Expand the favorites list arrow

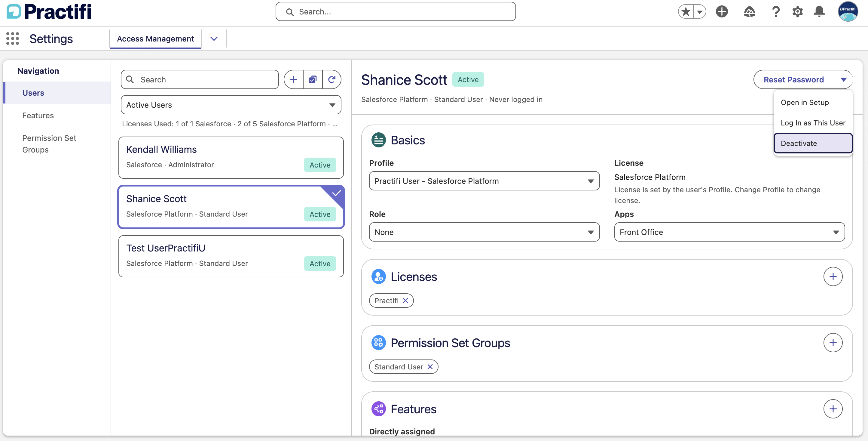[x=700, y=12]
